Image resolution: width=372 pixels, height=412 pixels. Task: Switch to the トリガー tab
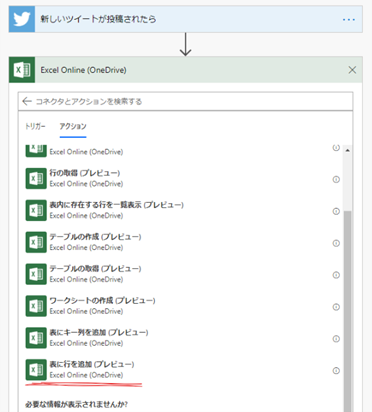click(35, 126)
